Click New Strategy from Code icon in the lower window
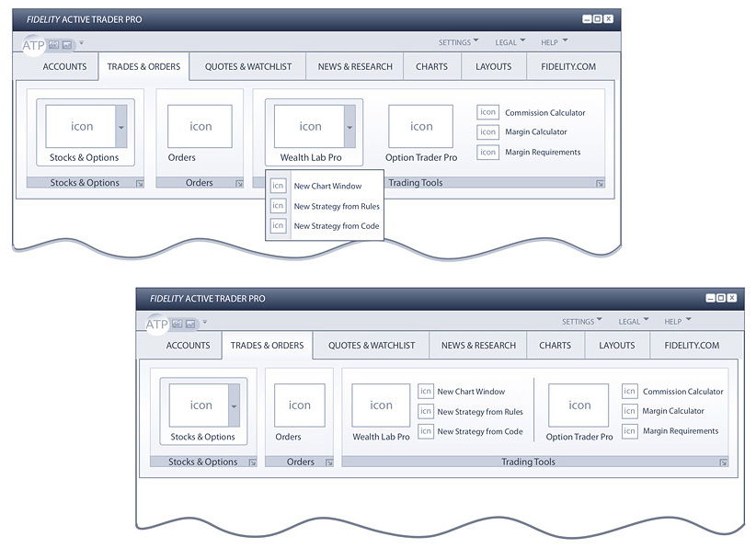Viewport: 756px width, 548px height. pyautogui.click(x=425, y=431)
